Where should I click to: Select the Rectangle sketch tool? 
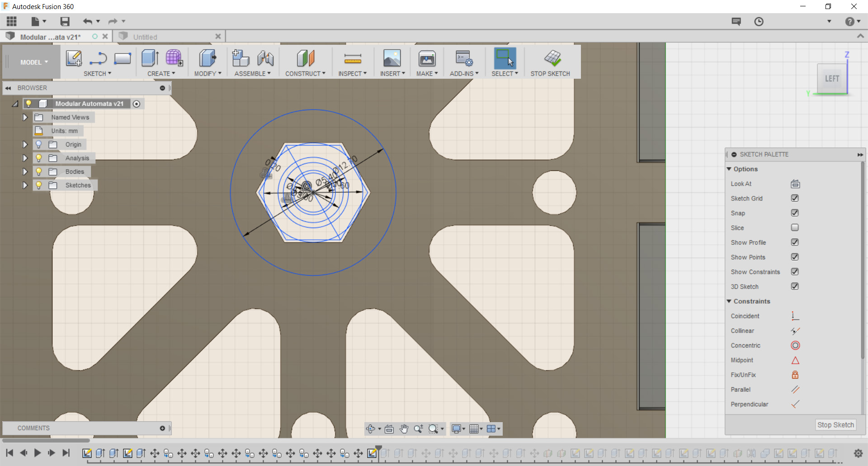(123, 58)
